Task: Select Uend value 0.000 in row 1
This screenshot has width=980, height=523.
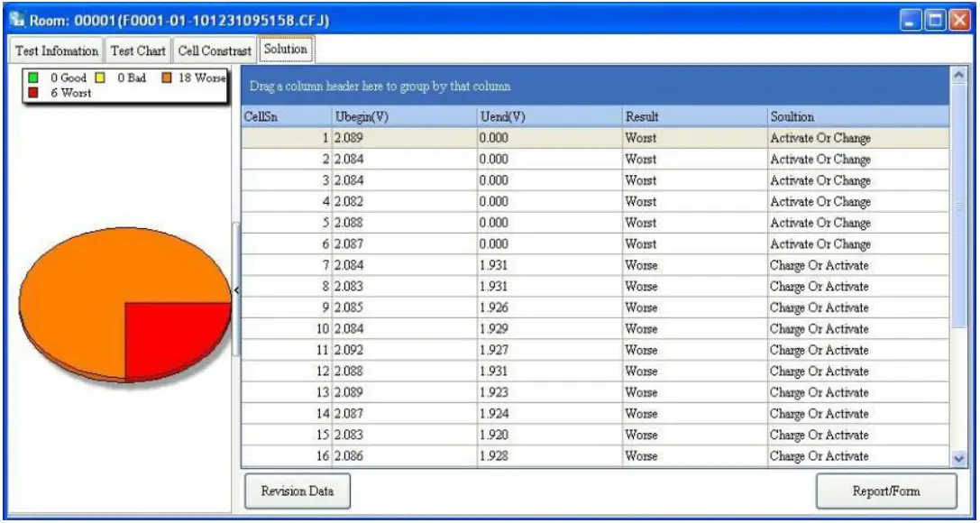Action: pyautogui.click(x=494, y=138)
